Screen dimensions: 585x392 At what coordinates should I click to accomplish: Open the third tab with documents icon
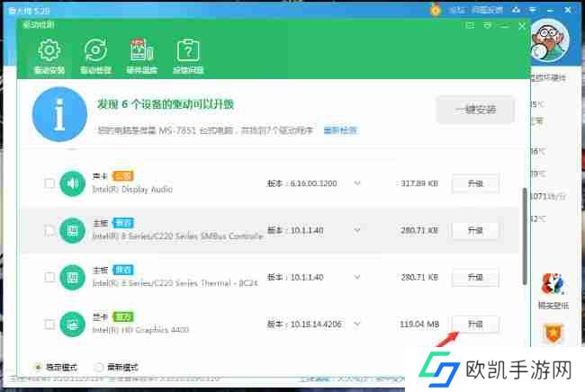point(141,56)
